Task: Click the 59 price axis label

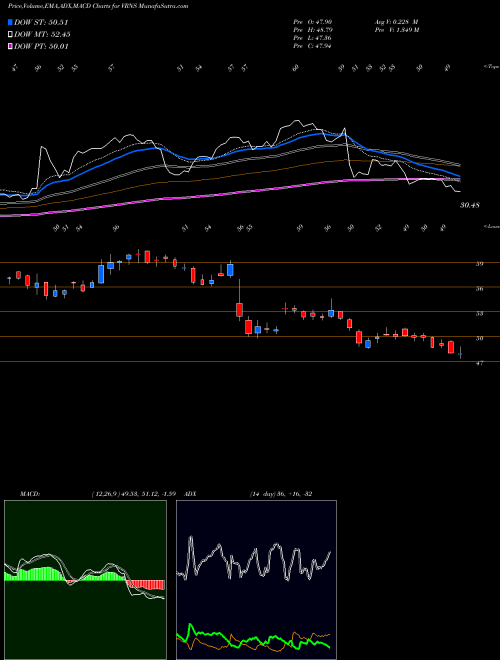Action: (480, 264)
